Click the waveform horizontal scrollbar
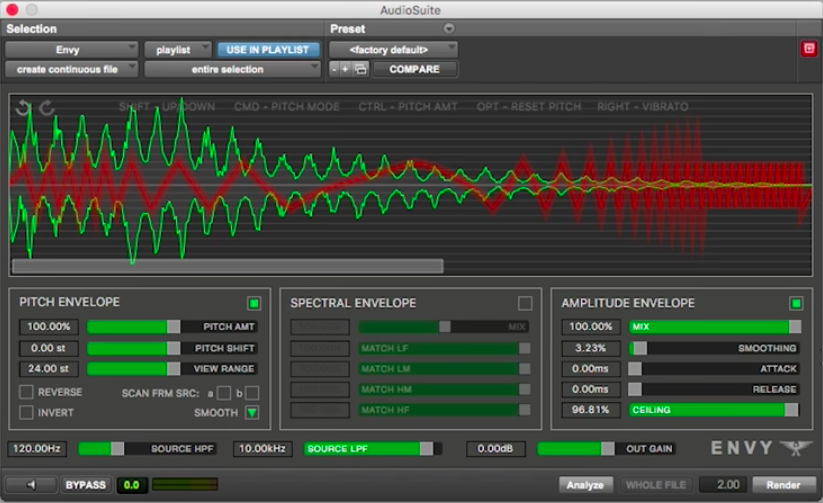The image size is (823, 503). (x=227, y=266)
